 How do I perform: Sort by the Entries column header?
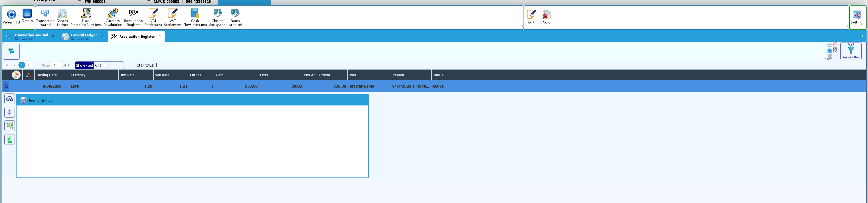click(x=201, y=75)
